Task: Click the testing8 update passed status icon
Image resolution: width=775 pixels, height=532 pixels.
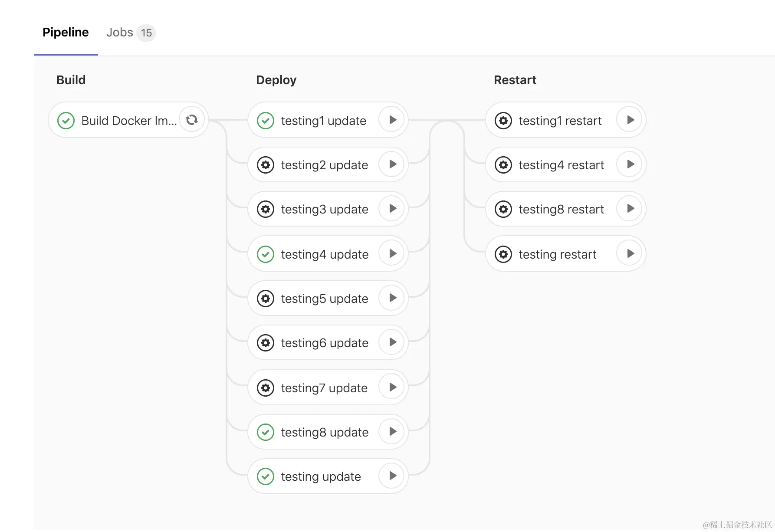Action: (x=266, y=432)
